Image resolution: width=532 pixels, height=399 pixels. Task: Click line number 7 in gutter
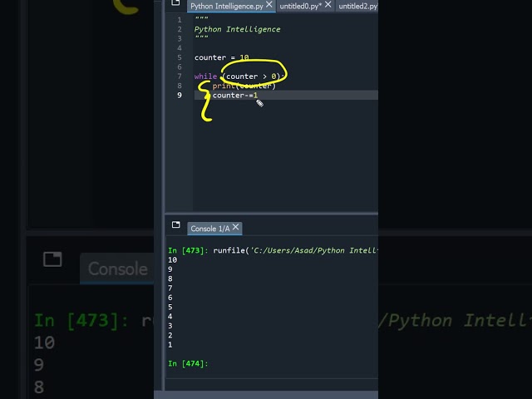(180, 76)
